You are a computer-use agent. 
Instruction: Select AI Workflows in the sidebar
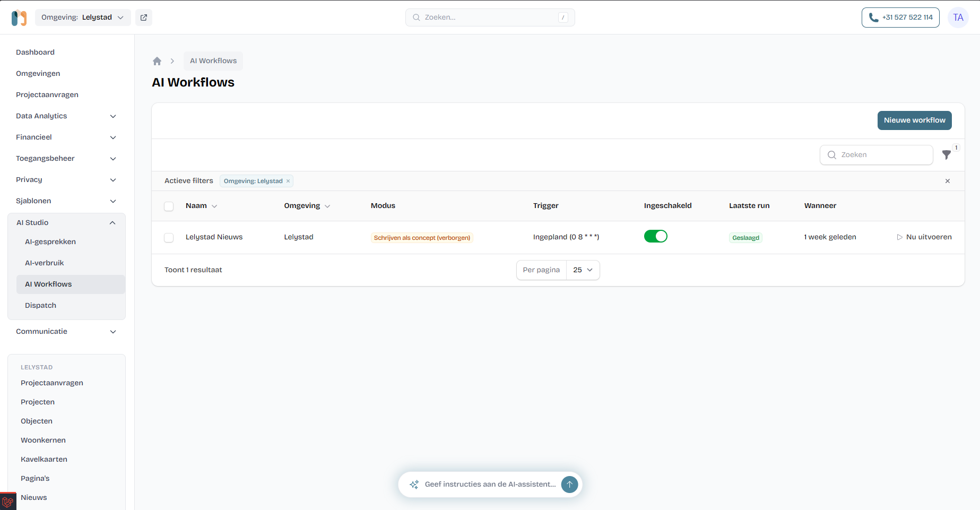pyautogui.click(x=71, y=284)
